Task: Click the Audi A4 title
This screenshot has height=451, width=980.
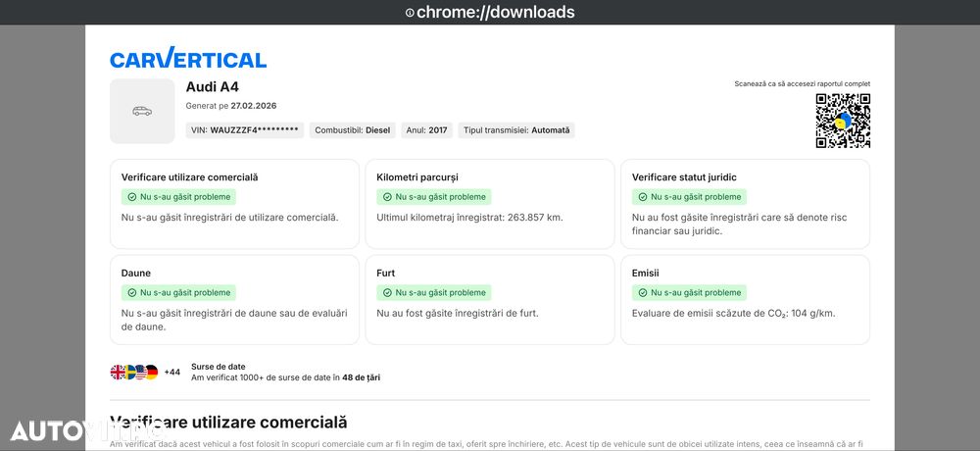Action: click(213, 87)
